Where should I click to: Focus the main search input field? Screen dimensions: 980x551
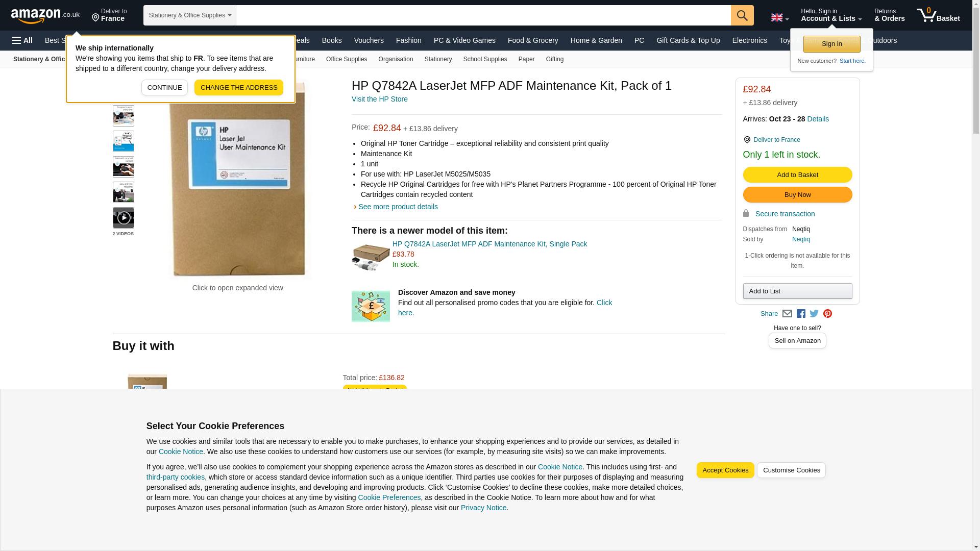click(483, 15)
